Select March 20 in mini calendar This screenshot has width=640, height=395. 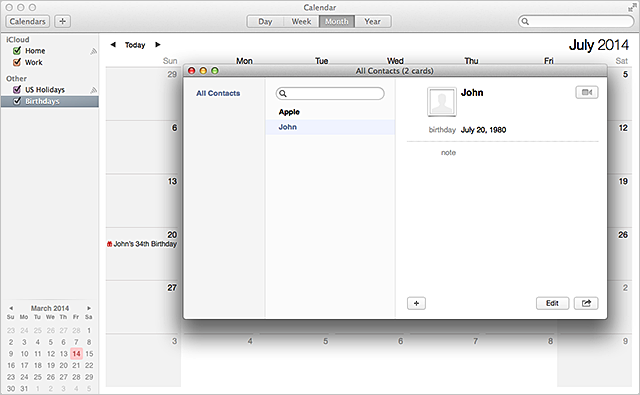point(63,365)
